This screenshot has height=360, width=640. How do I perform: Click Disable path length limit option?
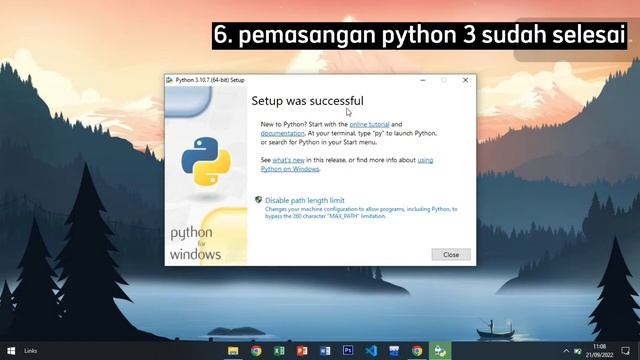[304, 200]
